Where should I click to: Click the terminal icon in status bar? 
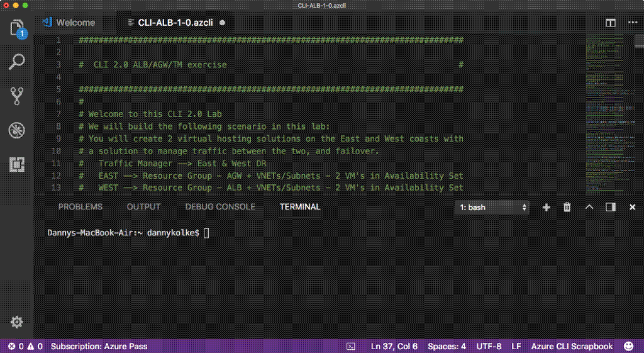click(x=351, y=347)
